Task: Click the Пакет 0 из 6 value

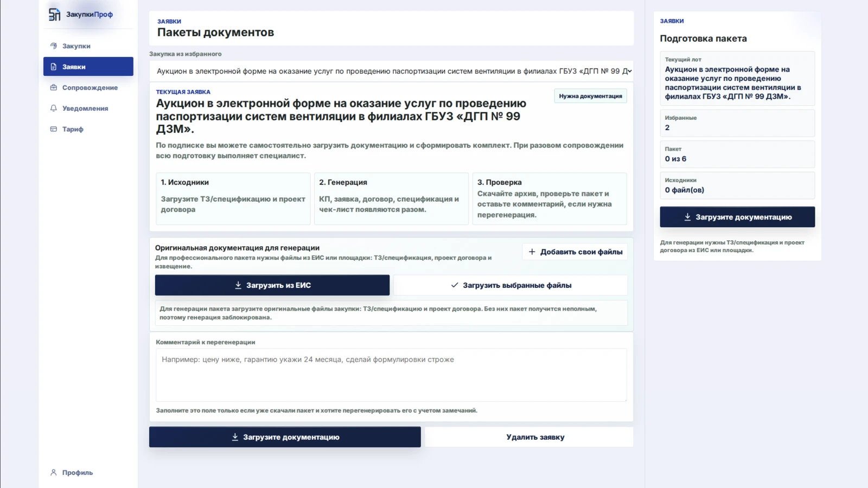Action: click(x=675, y=159)
